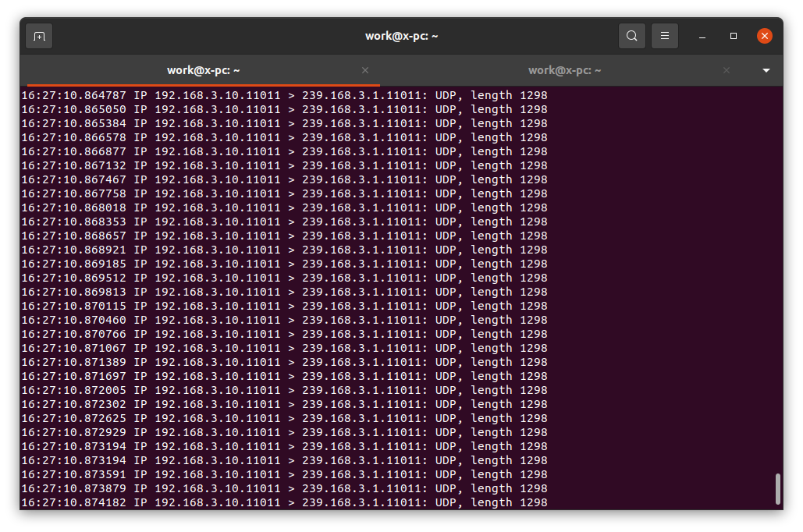This screenshot has width=803, height=532.
Task: Close the second inactive terminal tab
Action: pyautogui.click(x=727, y=70)
